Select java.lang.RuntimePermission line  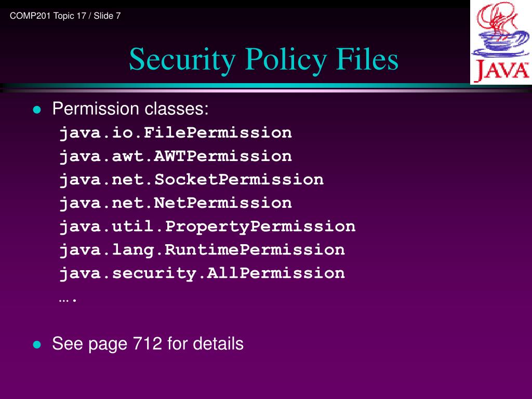pos(202,250)
